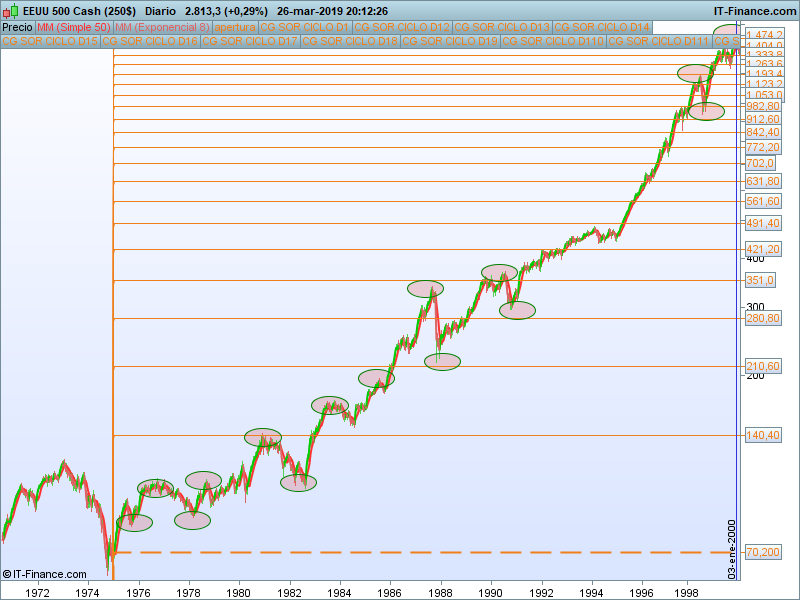800x600 pixels.
Task: Open the MM (Simple 50) indicator label
Action: [x=74, y=27]
